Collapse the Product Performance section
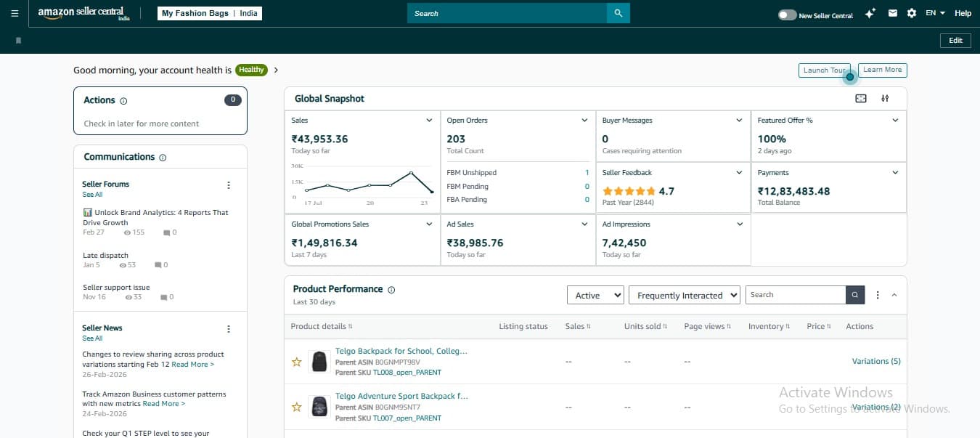 pos(894,295)
